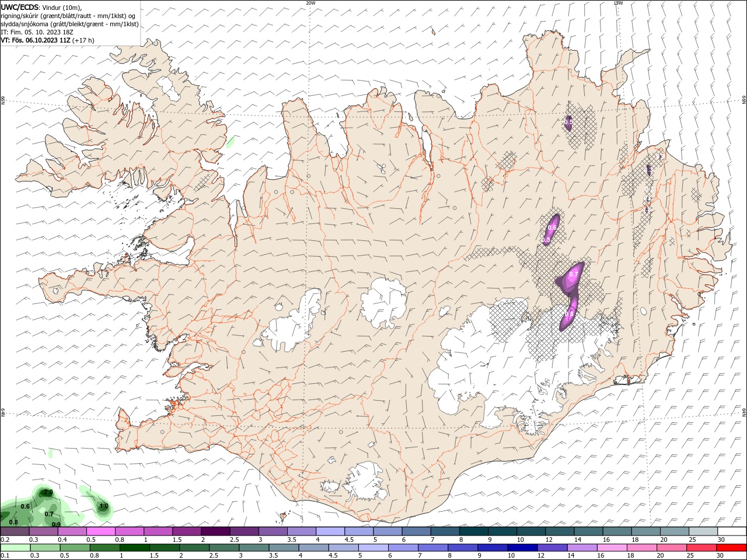Image resolution: width=747 pixels, height=560 pixels.
Task: Click the 15W longitude label at the top
Action: pos(618,3)
